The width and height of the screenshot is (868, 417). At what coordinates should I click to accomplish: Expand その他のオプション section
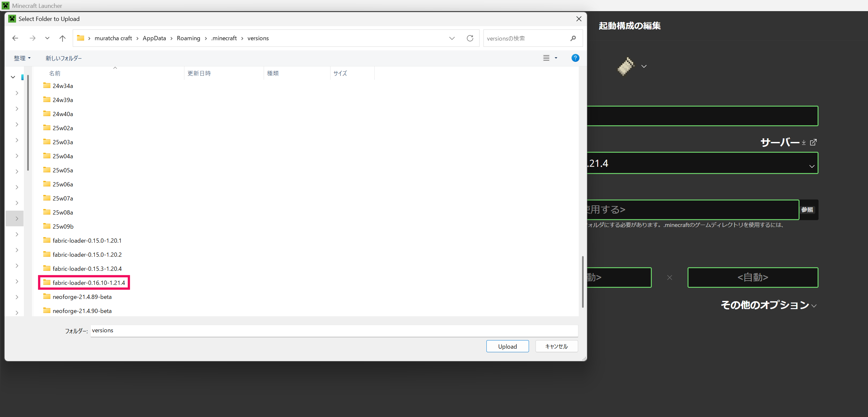point(769,305)
